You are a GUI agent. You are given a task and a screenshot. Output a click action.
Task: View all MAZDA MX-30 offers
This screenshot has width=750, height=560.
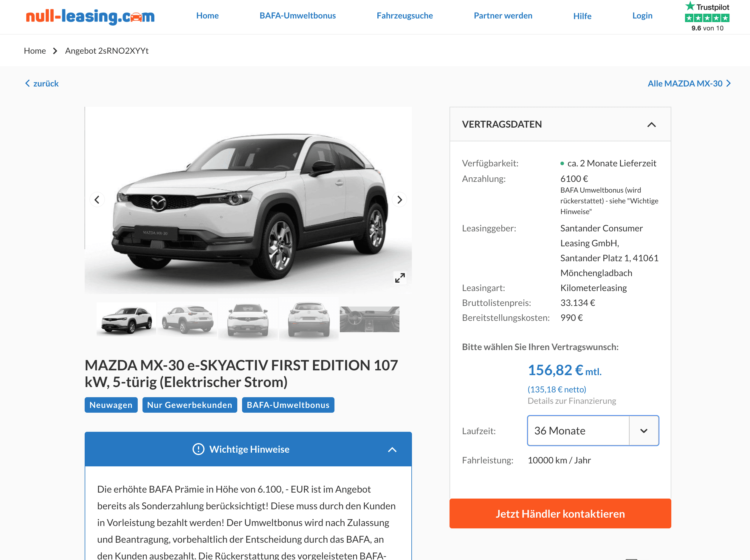(689, 83)
